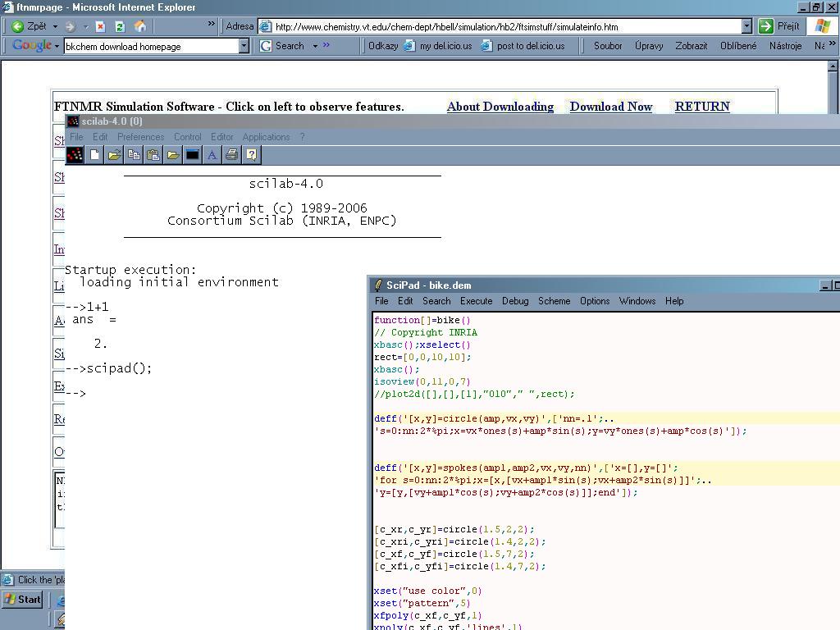Screen dimensions: 840x630
Task: Expand the IE standard toolbar overflow chevron
Action: pos(211,24)
